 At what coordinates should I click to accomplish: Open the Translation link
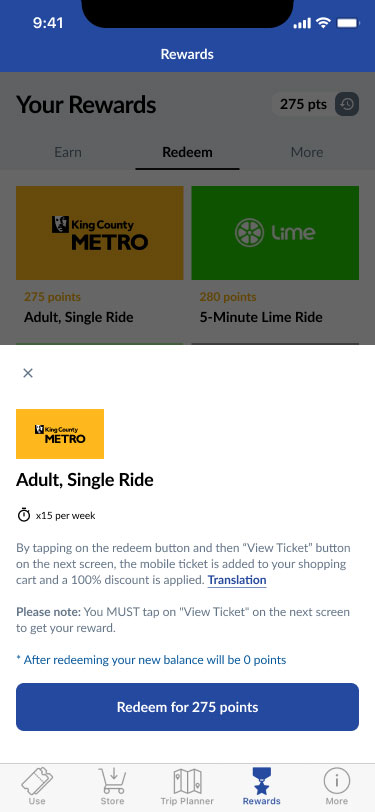click(237, 580)
